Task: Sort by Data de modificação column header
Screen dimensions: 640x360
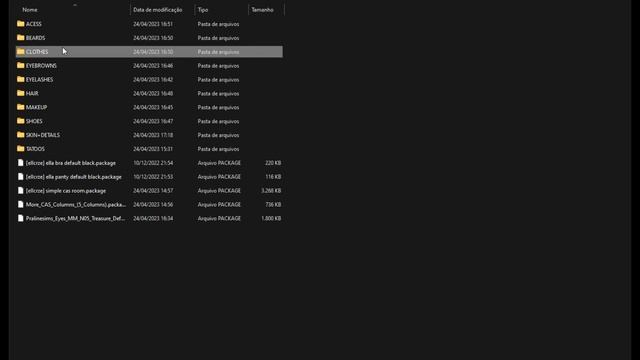Action: tap(158, 9)
